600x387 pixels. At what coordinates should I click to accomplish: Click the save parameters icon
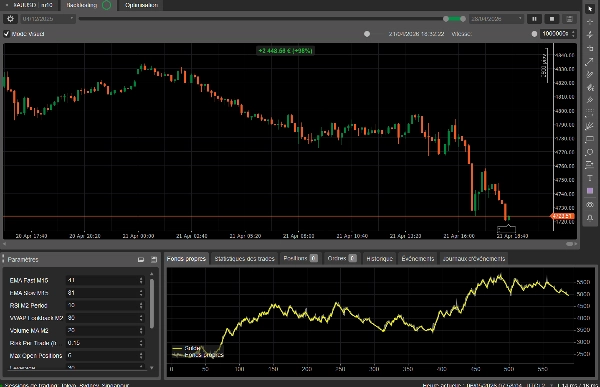154,260
